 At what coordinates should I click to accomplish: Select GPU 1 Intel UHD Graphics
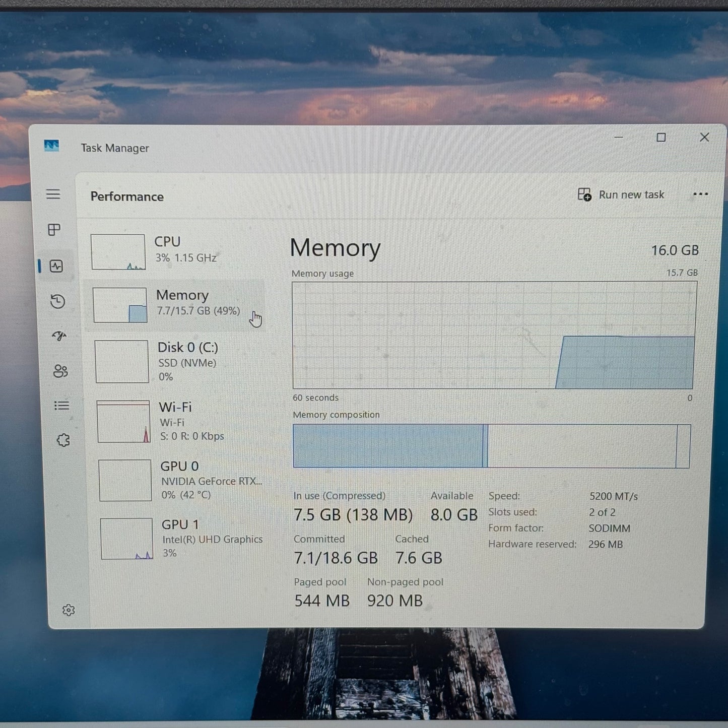click(180, 539)
